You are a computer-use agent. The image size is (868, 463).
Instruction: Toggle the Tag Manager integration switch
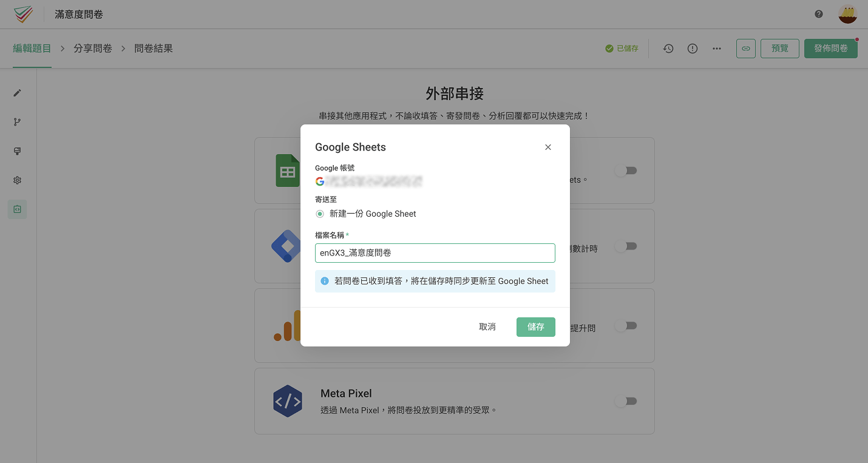(x=626, y=246)
